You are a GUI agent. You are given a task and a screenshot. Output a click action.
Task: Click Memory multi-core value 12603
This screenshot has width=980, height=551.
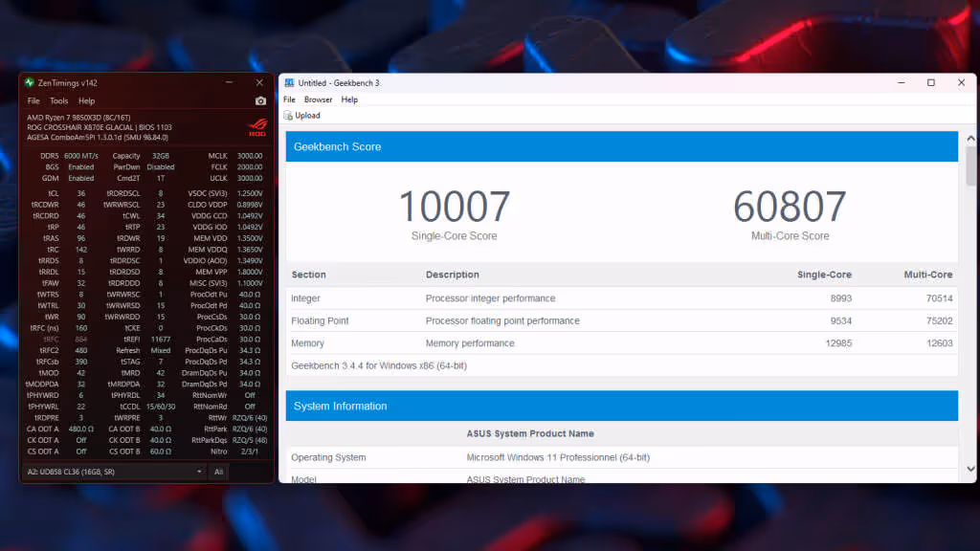(x=940, y=343)
